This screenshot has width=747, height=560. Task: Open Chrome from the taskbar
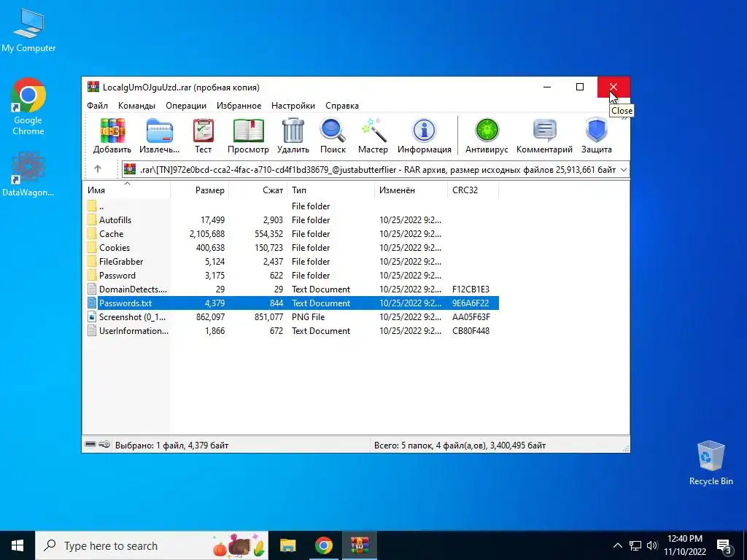(x=323, y=545)
